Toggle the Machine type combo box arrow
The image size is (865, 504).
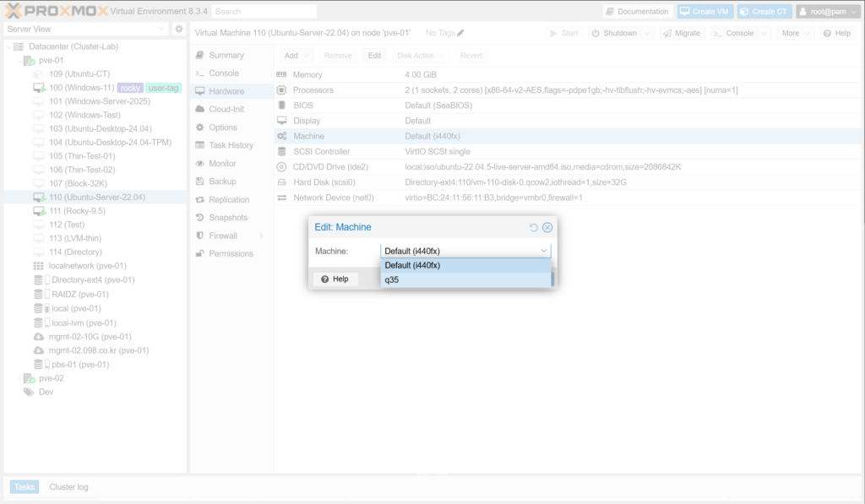(543, 251)
